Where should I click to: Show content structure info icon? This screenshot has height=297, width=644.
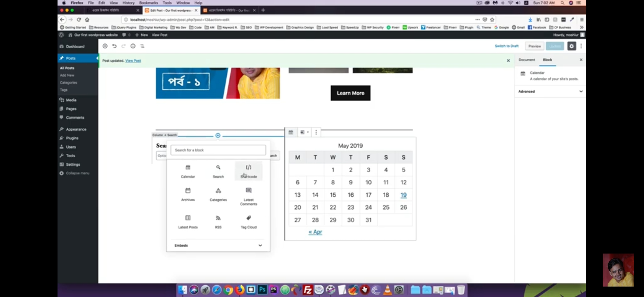(x=133, y=46)
